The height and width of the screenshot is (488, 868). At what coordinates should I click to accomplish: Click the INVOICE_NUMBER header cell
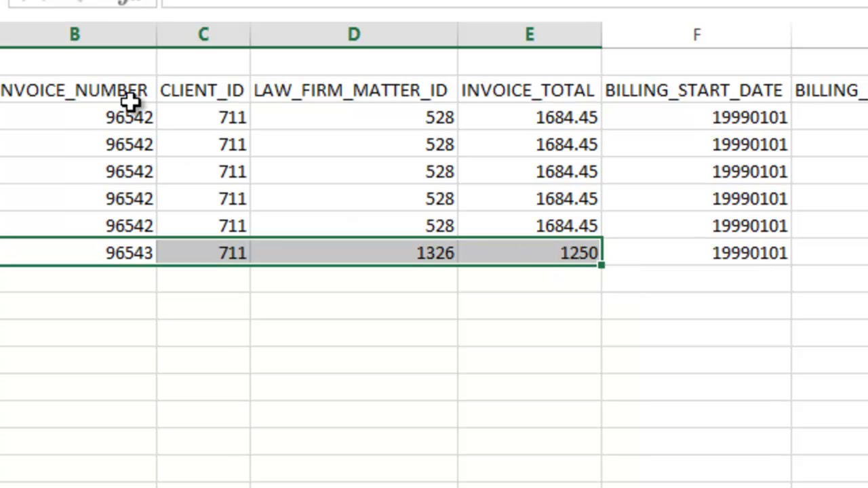77,90
